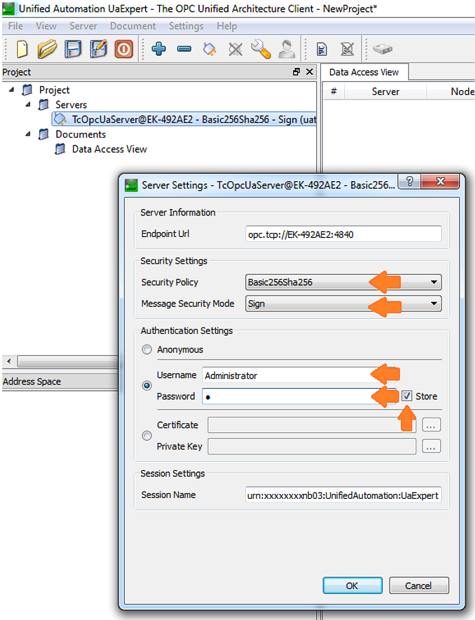Open the Document menu

[132, 26]
